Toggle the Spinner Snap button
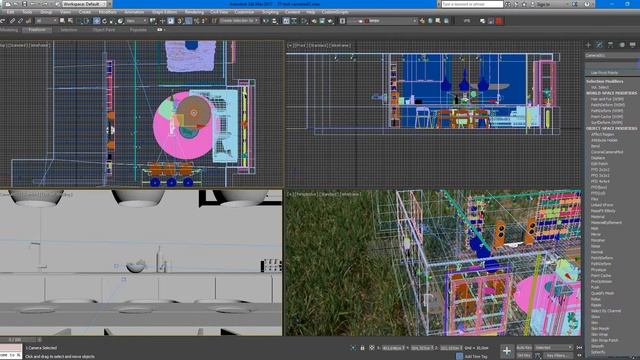This screenshot has width=640, height=360. tap(204, 21)
